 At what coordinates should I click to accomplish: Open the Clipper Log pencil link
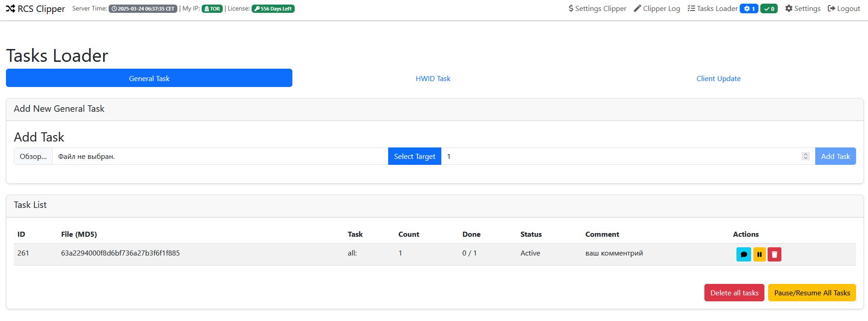click(x=657, y=9)
